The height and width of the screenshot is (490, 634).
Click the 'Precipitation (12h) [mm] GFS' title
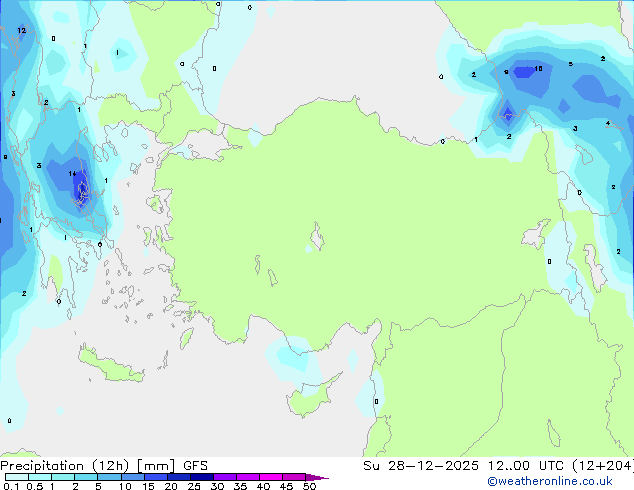tap(104, 466)
